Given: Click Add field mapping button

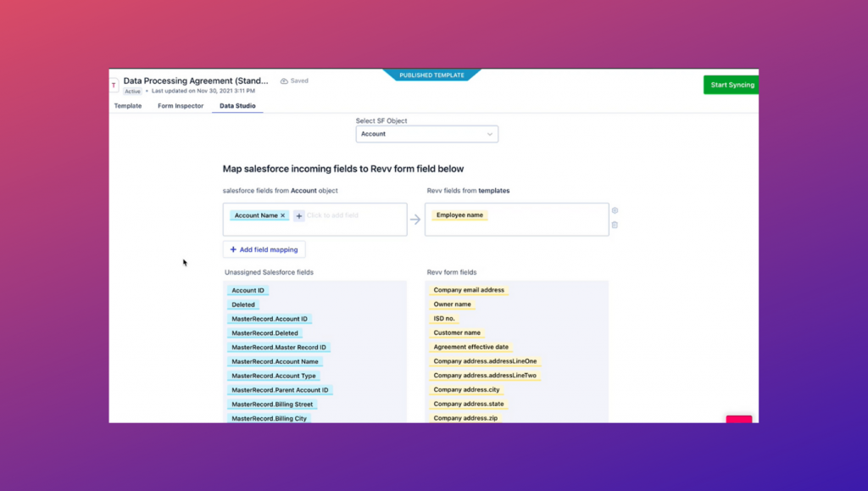Looking at the screenshot, I should coord(264,249).
